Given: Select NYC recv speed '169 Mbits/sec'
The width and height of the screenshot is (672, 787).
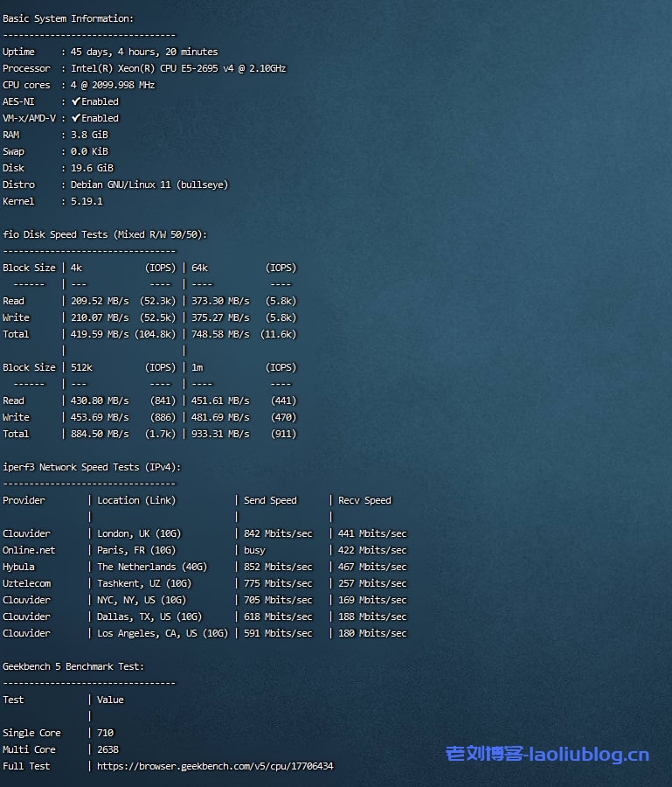Looking at the screenshot, I should point(372,600).
